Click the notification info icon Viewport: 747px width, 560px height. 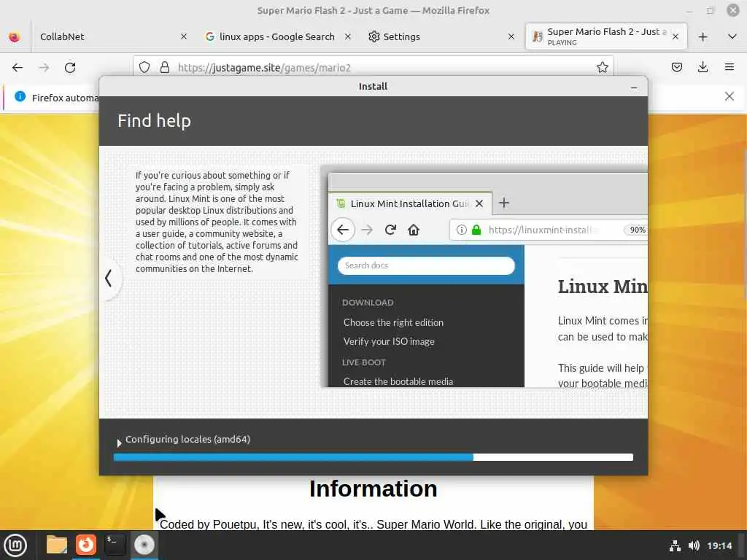(x=20, y=97)
